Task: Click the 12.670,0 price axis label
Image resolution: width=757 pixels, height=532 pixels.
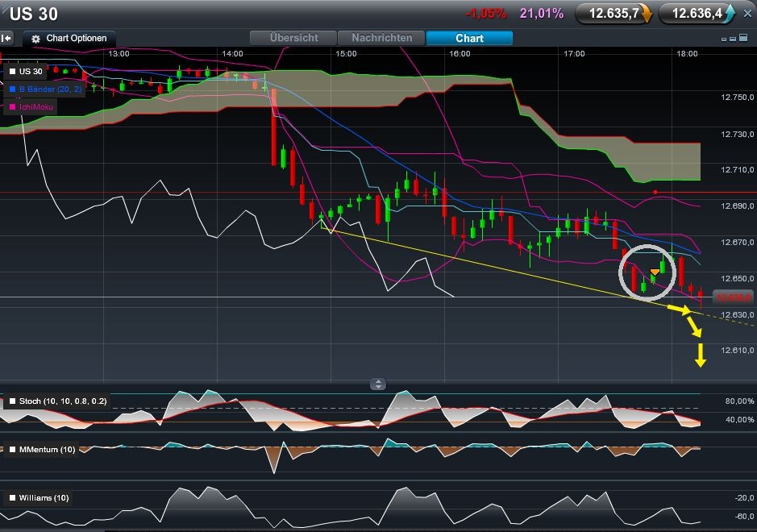Action: pos(737,243)
